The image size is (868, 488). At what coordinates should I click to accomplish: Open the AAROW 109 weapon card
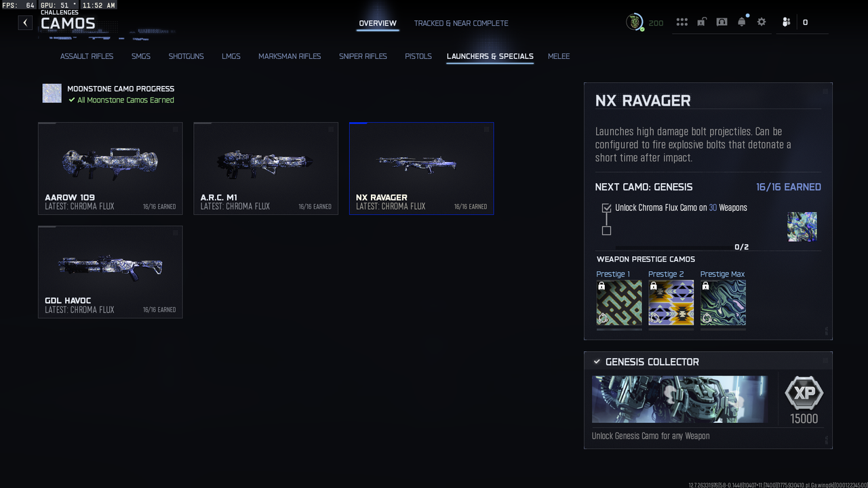[x=111, y=168]
